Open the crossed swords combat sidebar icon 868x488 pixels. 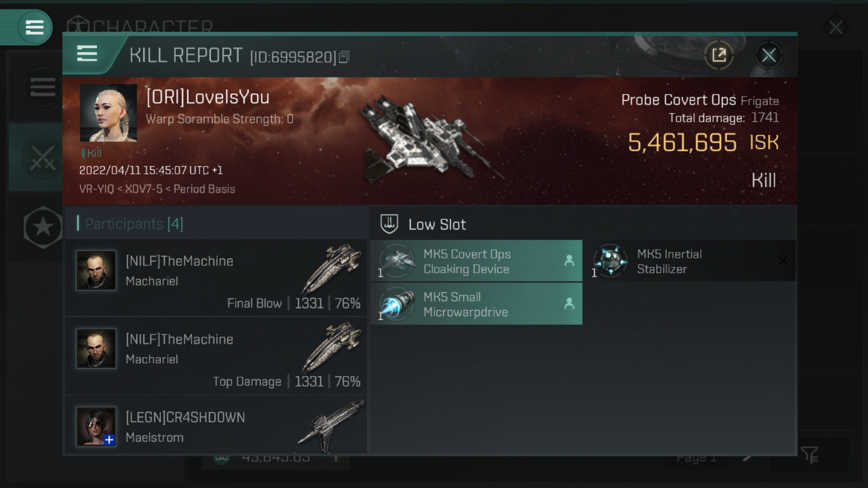click(x=42, y=158)
